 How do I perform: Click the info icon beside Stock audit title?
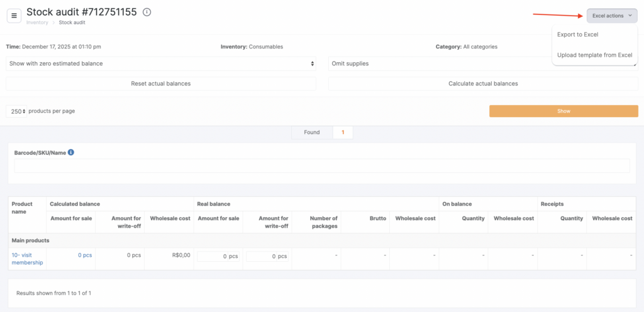[x=147, y=13]
